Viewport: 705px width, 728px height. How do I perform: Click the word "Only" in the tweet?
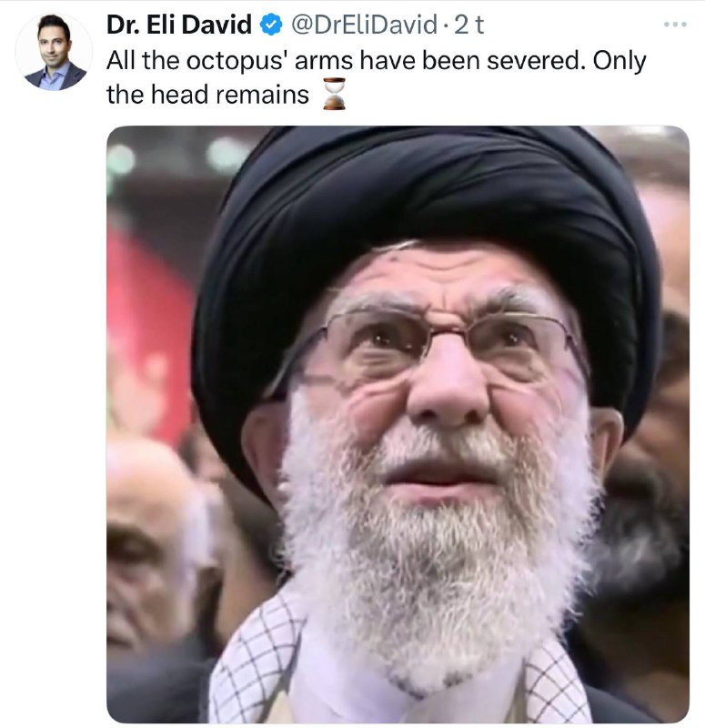point(619,61)
